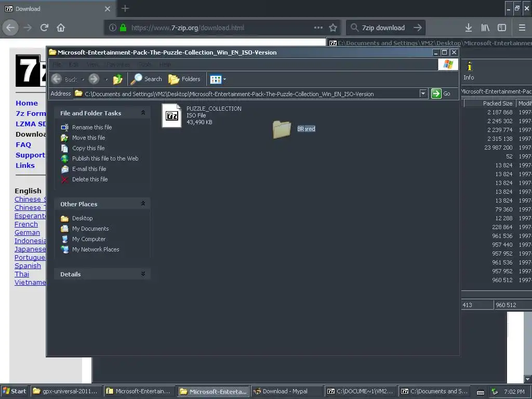Reload the 7-zip download page

point(45,28)
